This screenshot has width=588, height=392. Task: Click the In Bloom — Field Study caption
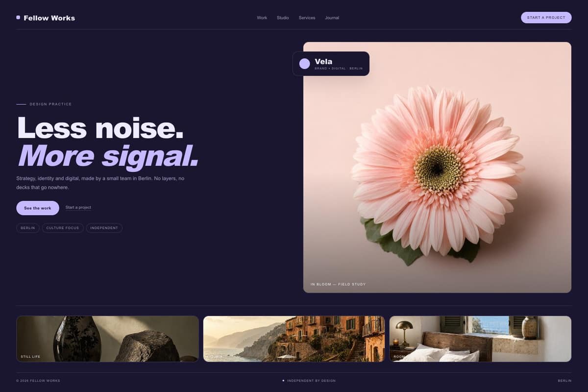338,284
